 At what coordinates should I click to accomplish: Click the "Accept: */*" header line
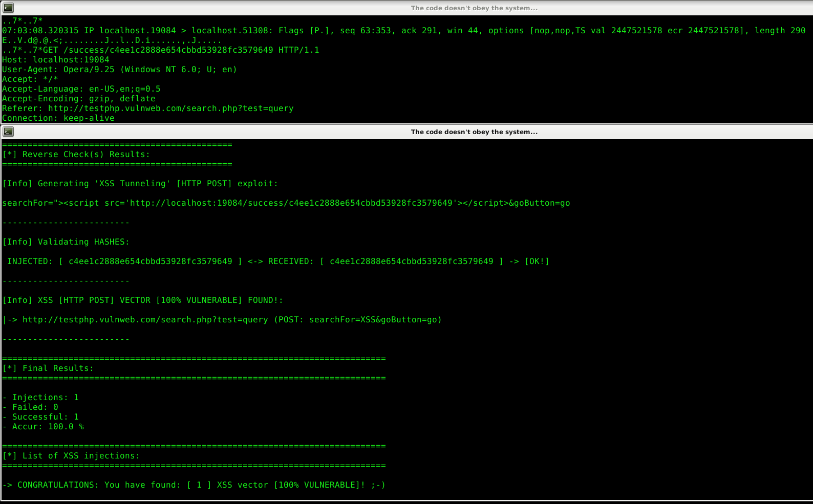click(x=30, y=79)
